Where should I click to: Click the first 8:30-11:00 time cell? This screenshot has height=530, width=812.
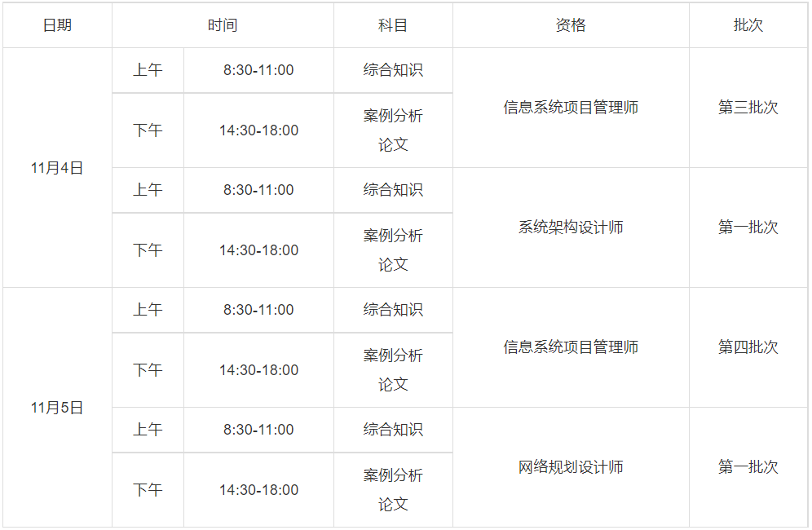[258, 70]
